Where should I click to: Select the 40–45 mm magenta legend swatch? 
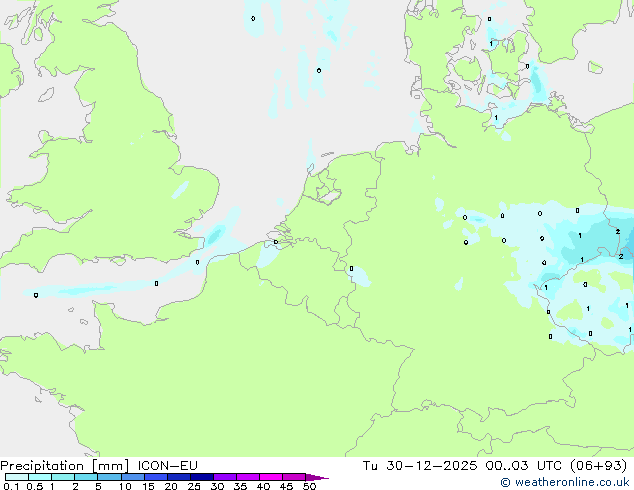pos(271,477)
